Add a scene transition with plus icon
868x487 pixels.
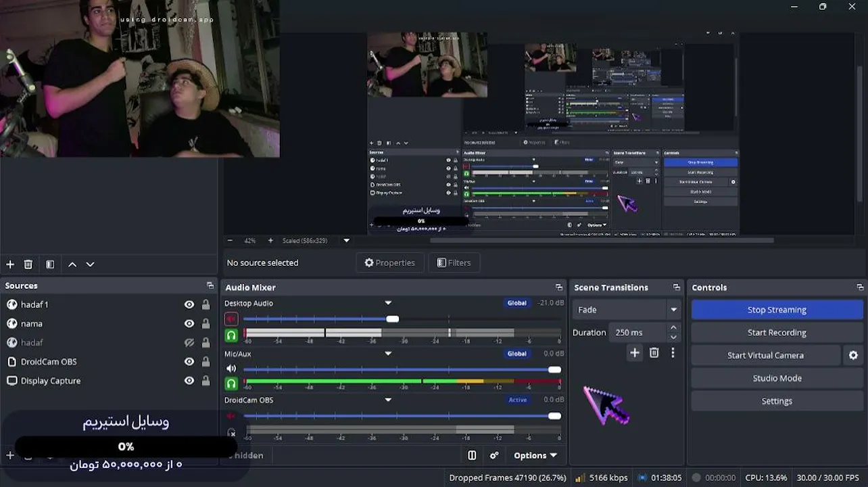(634, 352)
